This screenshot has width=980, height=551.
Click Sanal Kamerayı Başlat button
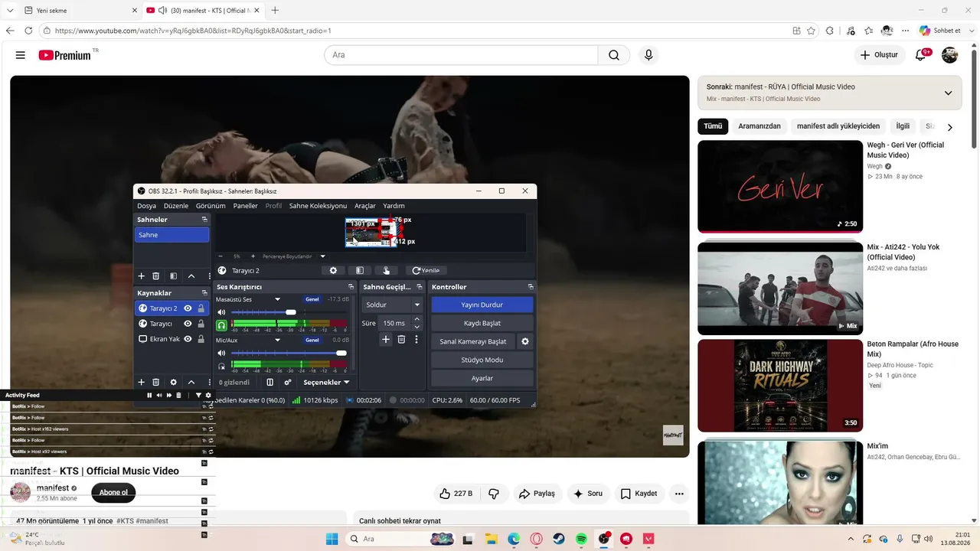(473, 341)
